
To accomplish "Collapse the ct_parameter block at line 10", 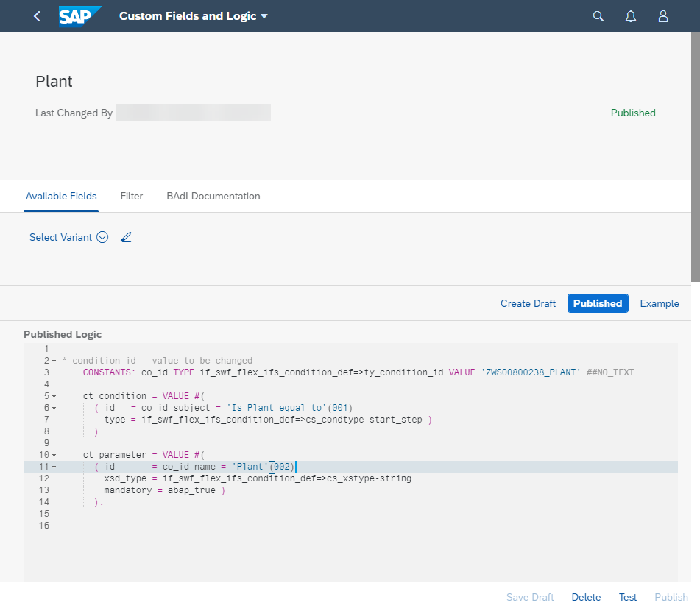I will (53, 454).
